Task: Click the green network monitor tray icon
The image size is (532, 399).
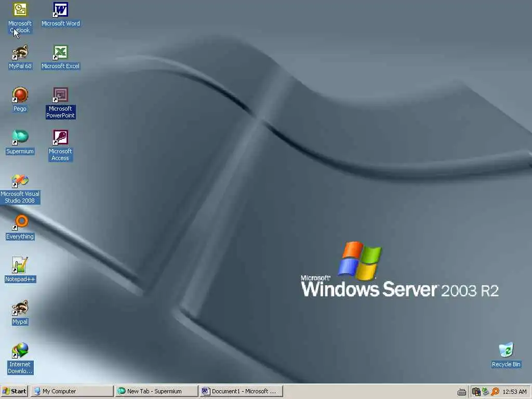Action: [486, 392]
